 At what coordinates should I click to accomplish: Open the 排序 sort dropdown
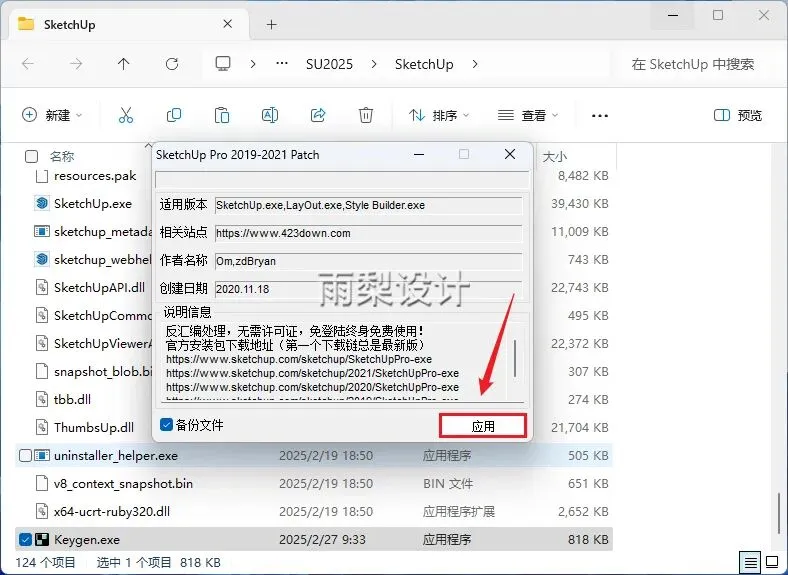tap(439, 115)
